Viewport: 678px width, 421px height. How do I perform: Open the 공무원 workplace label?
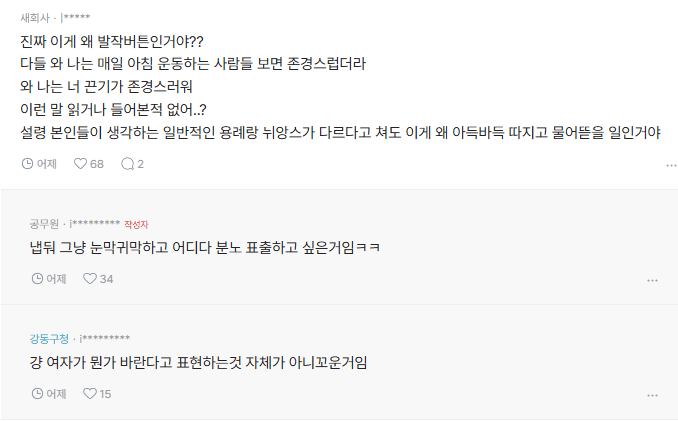(x=45, y=222)
